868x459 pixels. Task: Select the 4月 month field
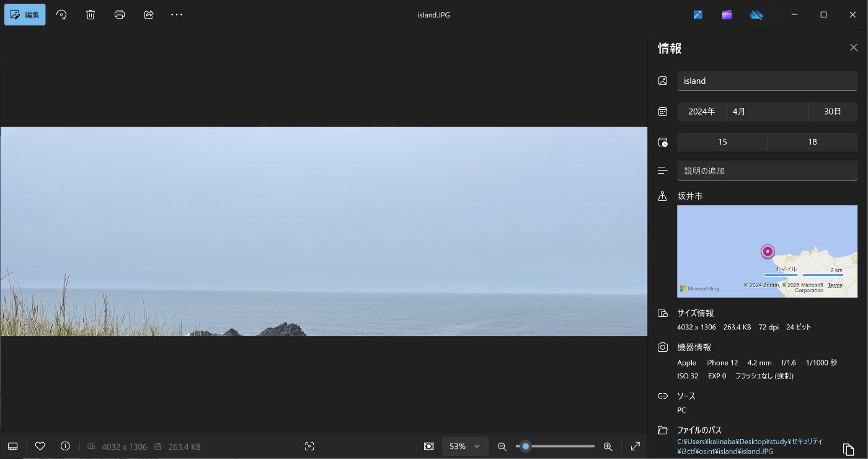[x=768, y=112]
